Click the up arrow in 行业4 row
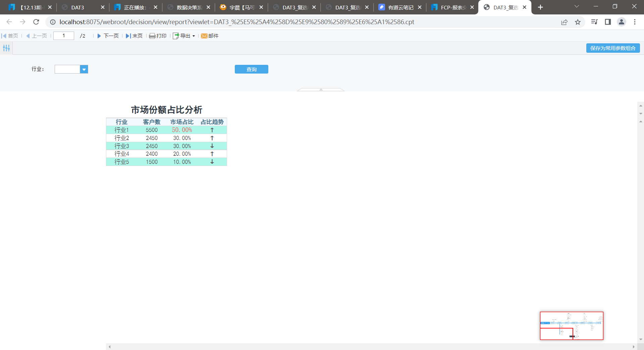Image resolution: width=644 pixels, height=350 pixels. point(212,154)
